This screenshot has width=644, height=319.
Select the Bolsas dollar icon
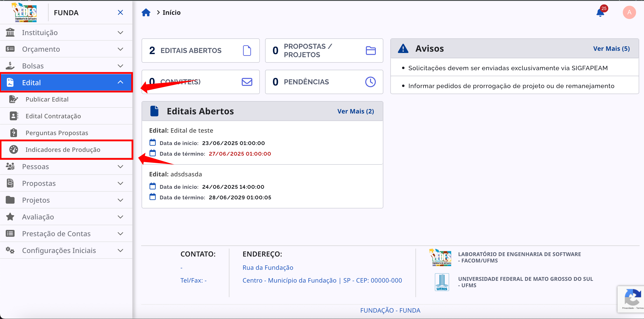click(10, 65)
